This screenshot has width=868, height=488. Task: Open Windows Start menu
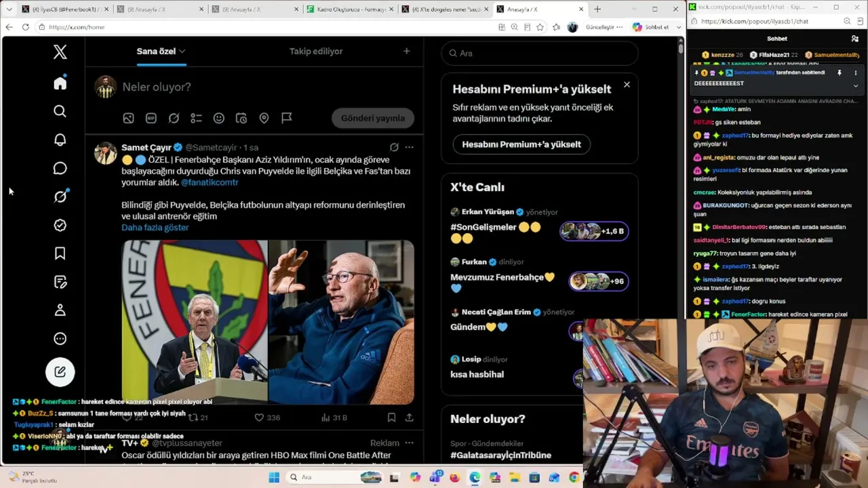point(274,478)
